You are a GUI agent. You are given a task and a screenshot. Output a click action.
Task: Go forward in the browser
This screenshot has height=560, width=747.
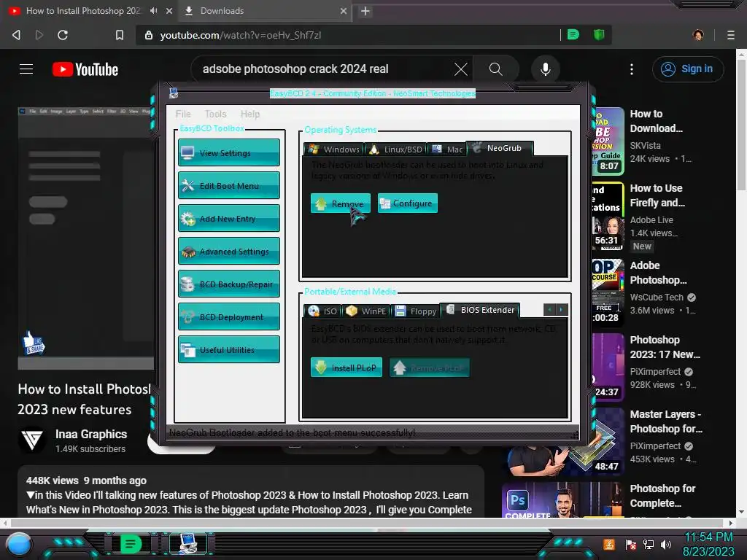coord(39,35)
